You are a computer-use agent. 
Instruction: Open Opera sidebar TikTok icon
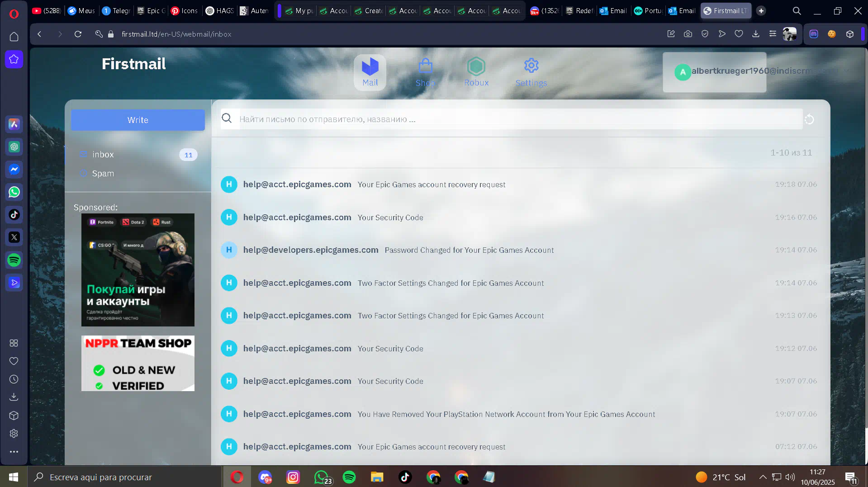[x=14, y=215]
